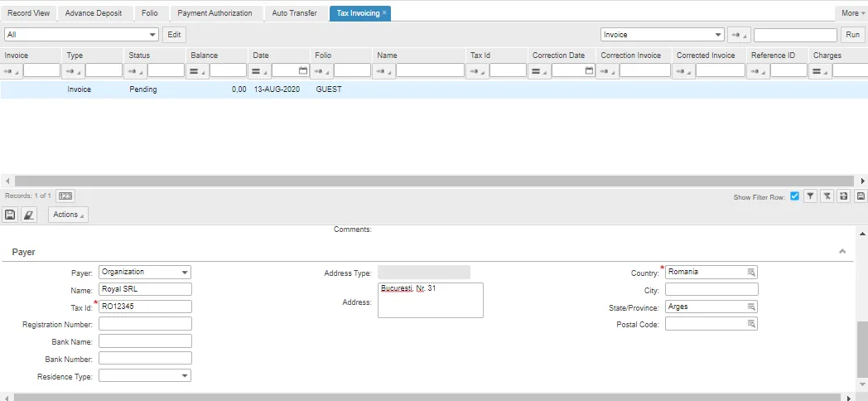Click the Tax Id field RO12345
Screen dimensions: 868x401
[x=145, y=307]
